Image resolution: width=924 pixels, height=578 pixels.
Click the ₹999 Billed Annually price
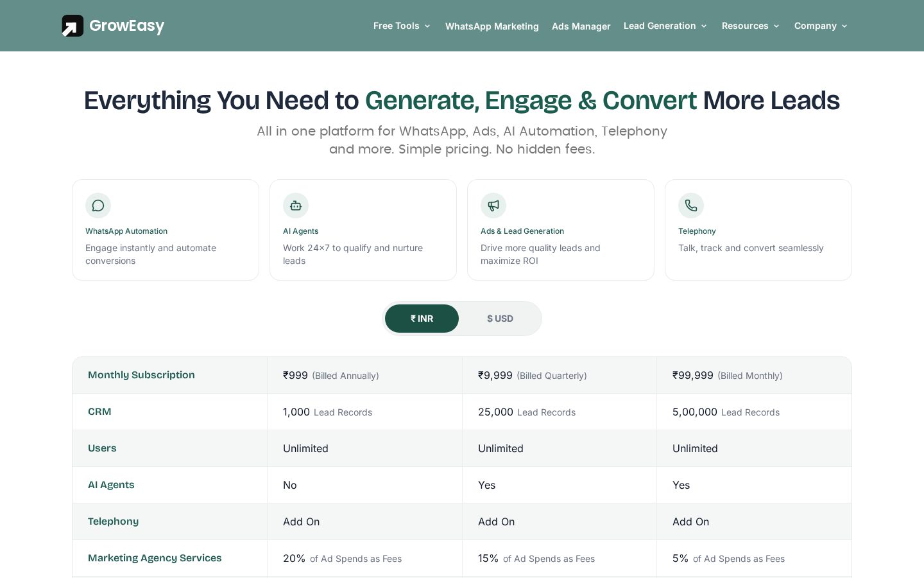click(x=331, y=375)
